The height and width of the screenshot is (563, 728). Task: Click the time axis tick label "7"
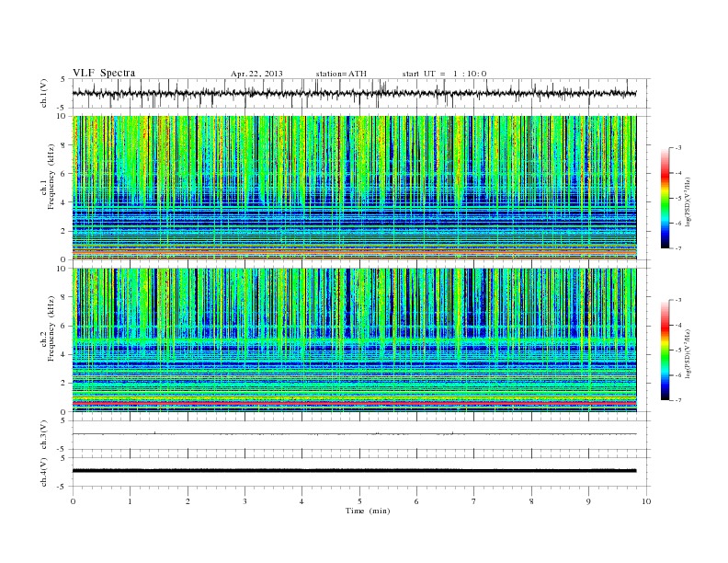[474, 501]
